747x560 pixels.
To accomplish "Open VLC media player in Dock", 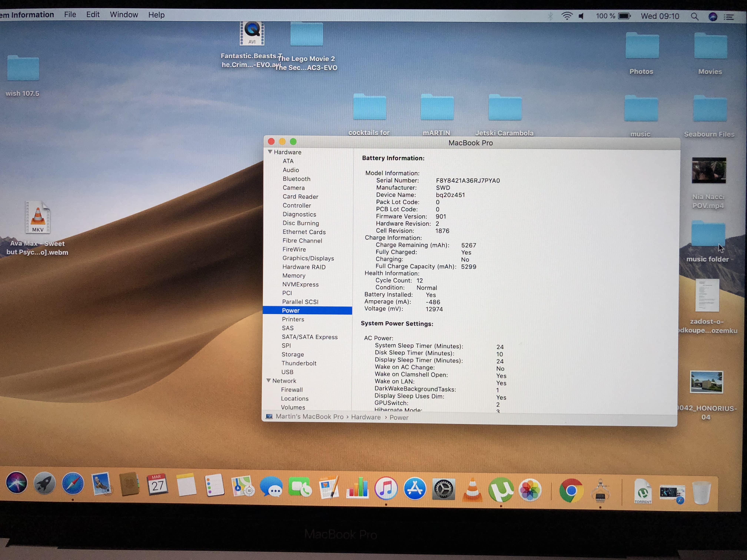I will point(472,489).
